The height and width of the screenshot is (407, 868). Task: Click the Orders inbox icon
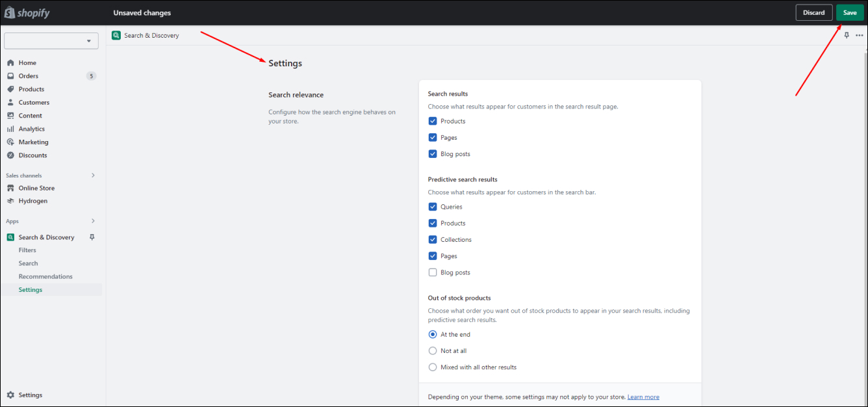click(x=10, y=76)
